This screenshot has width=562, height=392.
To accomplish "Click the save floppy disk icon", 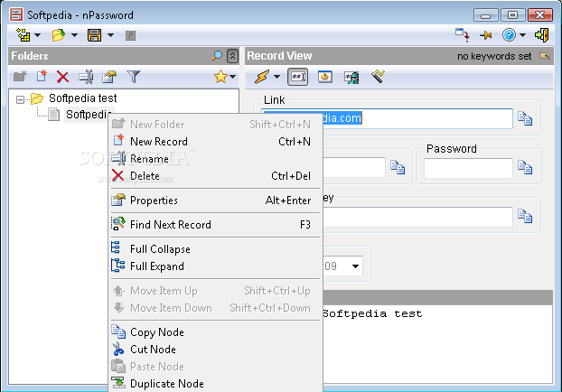I will pos(94,35).
